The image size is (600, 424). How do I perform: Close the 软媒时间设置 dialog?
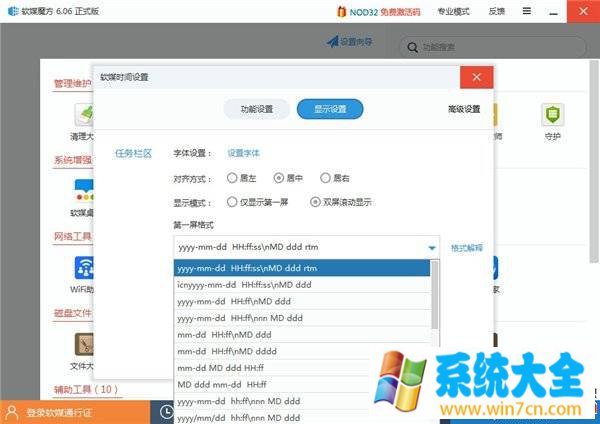476,77
